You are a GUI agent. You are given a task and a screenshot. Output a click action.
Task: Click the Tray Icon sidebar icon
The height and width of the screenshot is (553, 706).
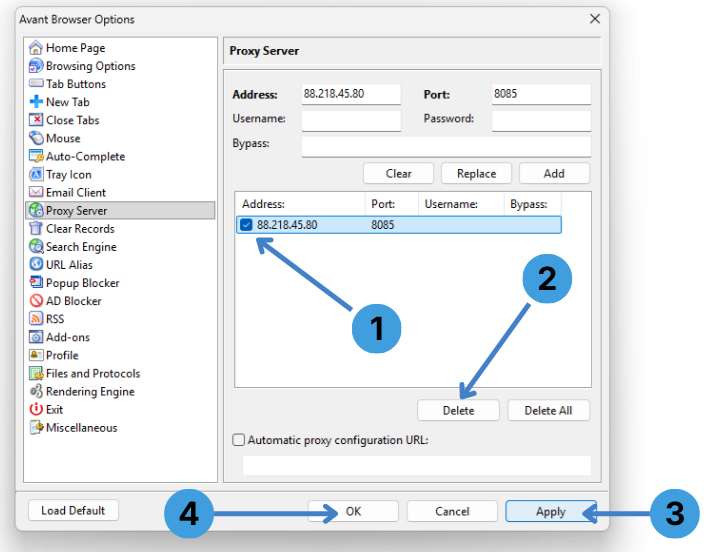(36, 174)
